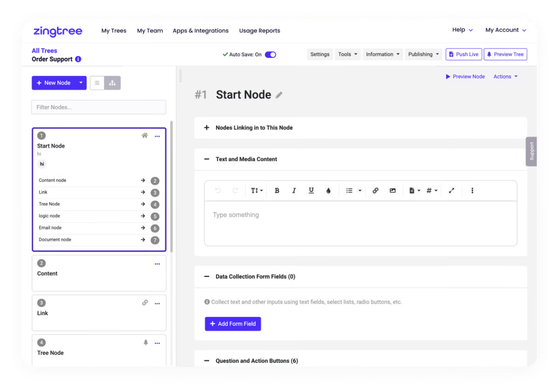Click the Filter Nodes input field
This screenshot has height=392, width=559.
click(x=99, y=107)
